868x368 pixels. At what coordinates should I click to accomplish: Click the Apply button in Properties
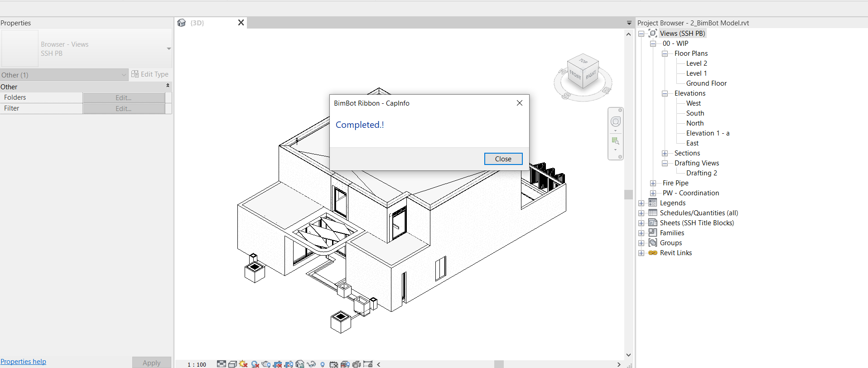(152, 363)
